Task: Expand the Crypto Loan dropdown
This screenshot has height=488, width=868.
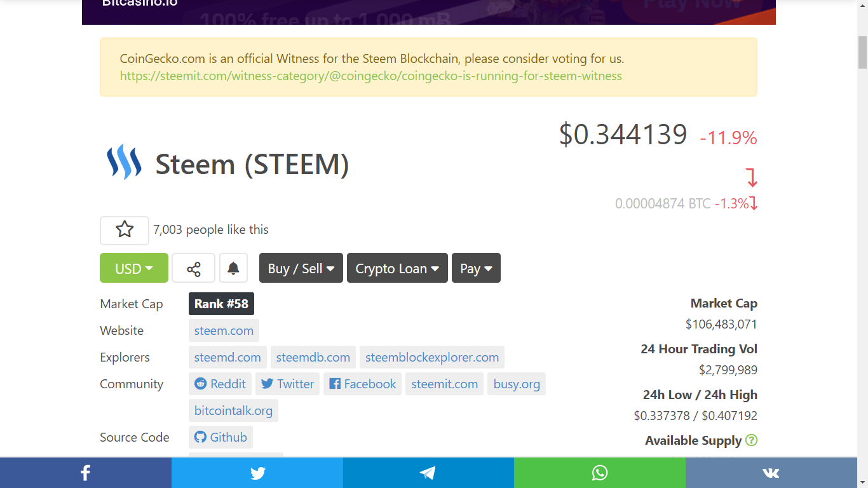Action: pos(397,268)
